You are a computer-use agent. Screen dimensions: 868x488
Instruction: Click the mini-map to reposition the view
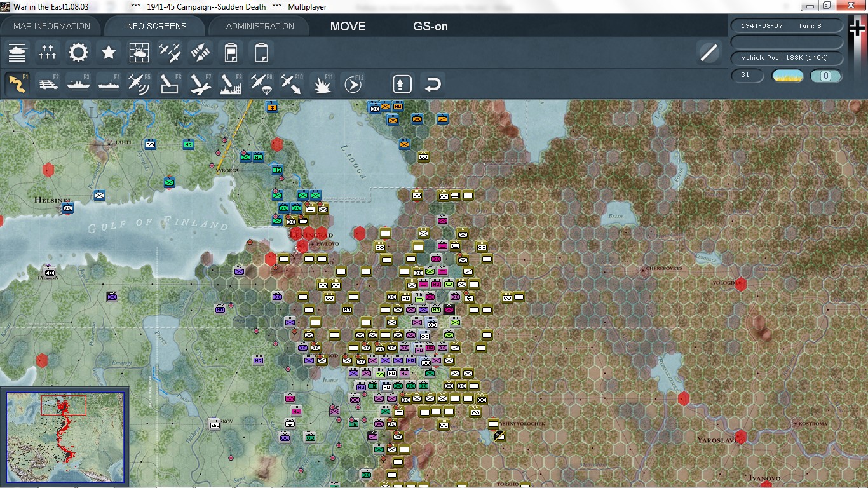click(x=67, y=435)
